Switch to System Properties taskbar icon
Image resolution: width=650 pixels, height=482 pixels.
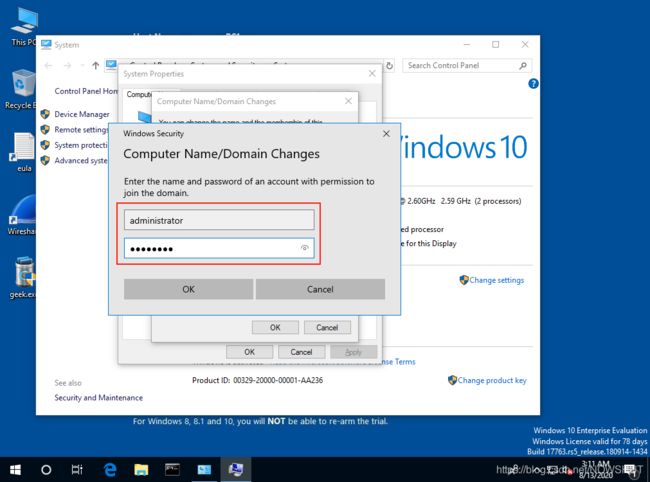[x=235, y=470]
